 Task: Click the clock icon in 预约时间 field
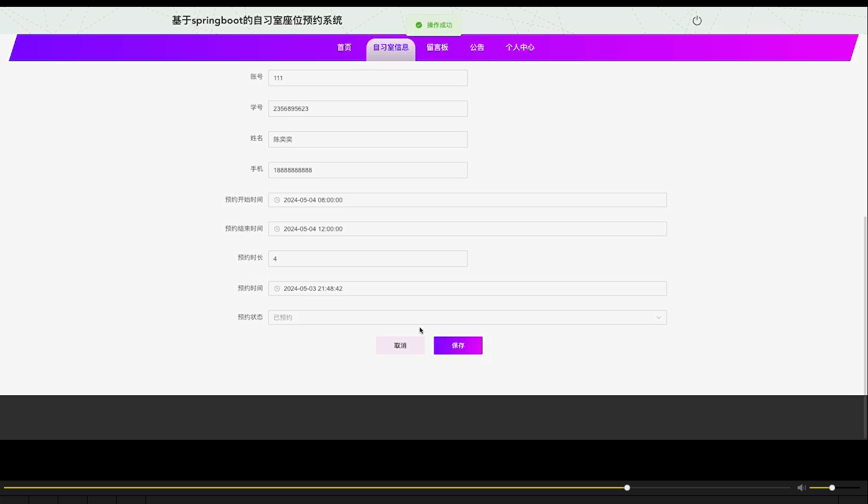tap(277, 288)
